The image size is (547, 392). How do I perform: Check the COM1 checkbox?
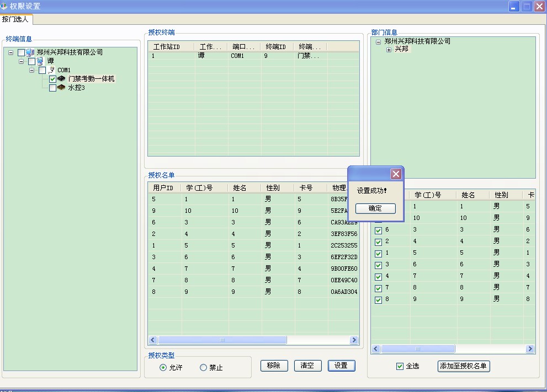[42, 70]
